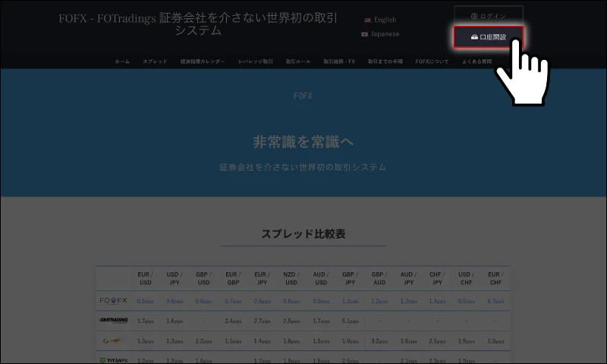Screen dimensions: 607x364
Task: Click the 口座開設 account opening button
Action: (x=488, y=36)
